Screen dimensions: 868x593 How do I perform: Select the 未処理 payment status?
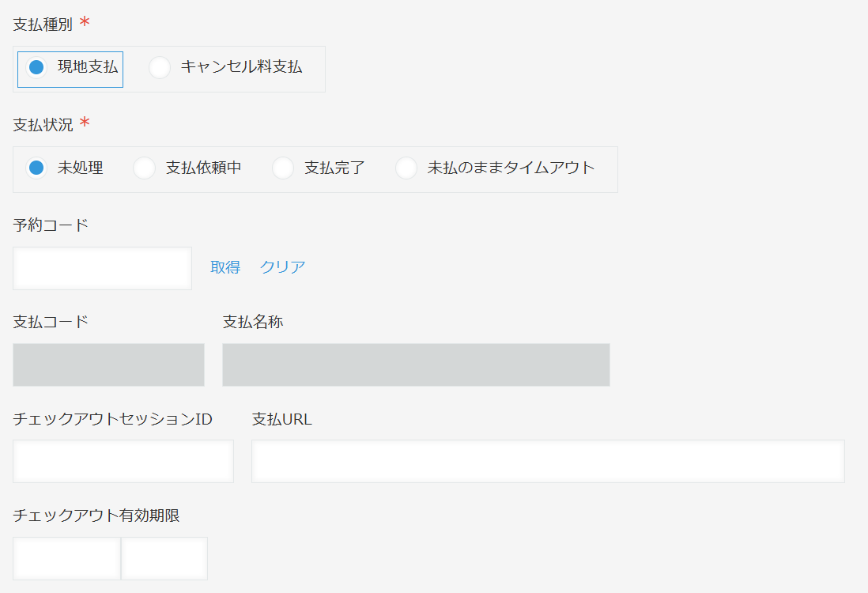(x=64, y=168)
